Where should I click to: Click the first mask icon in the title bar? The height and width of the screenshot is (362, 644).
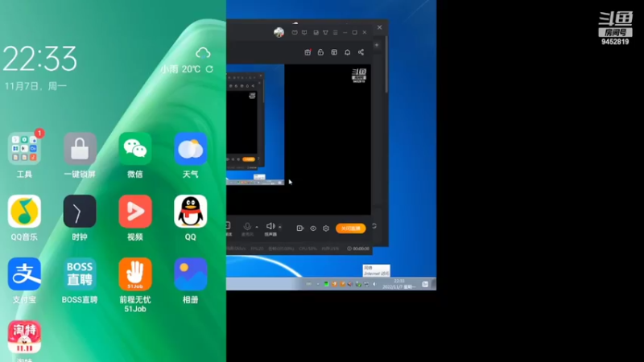click(295, 32)
